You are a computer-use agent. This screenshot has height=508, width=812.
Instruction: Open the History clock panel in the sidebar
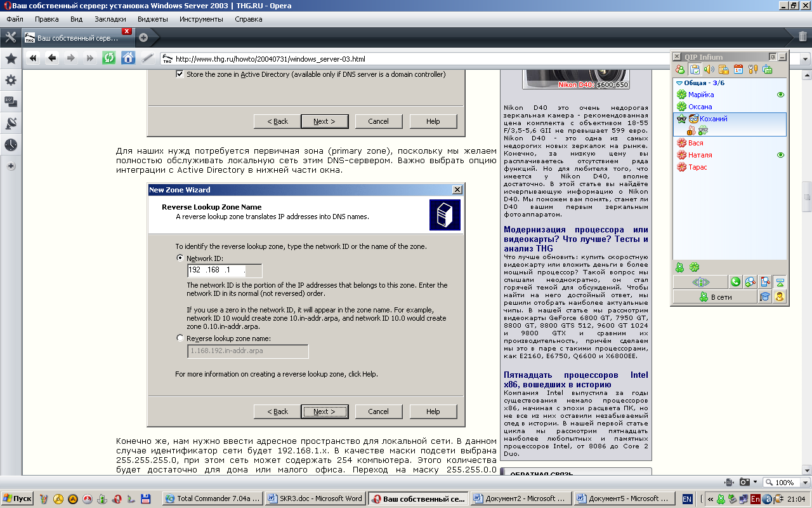[x=11, y=145]
